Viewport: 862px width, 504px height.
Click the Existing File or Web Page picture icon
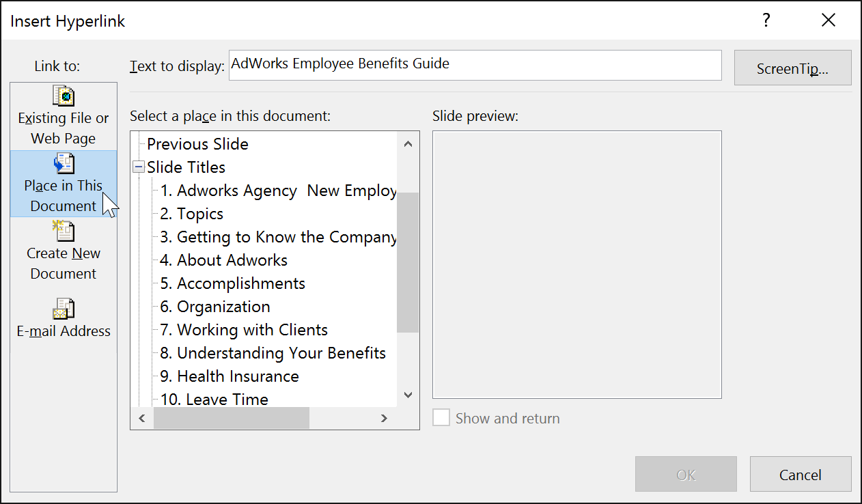63,96
